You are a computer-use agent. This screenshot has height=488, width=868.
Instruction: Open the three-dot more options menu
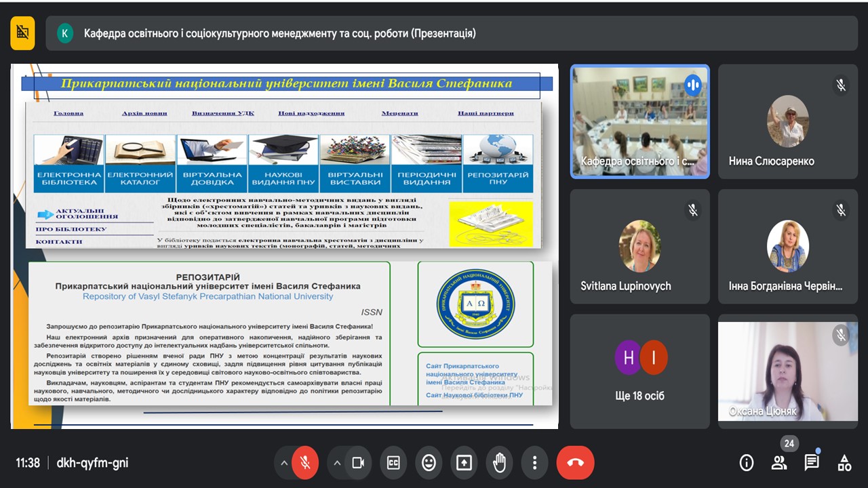(x=534, y=463)
